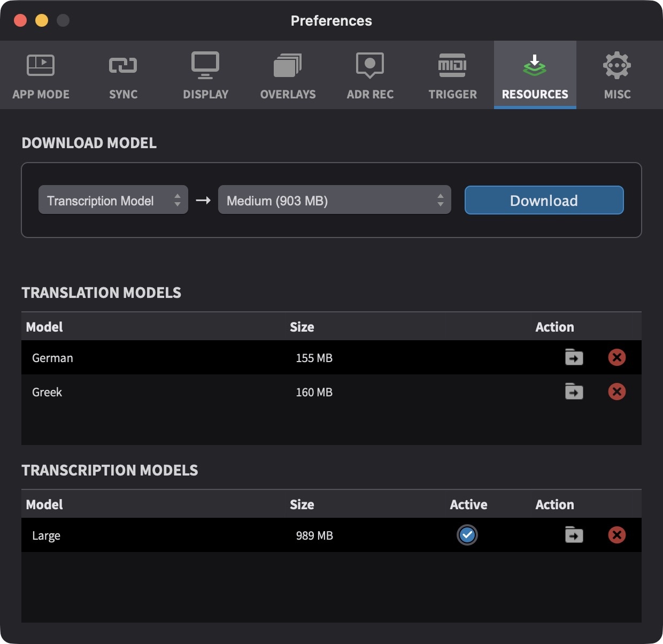Image resolution: width=663 pixels, height=644 pixels.
Task: Go to the OVERLAYS tab
Action: click(288, 75)
